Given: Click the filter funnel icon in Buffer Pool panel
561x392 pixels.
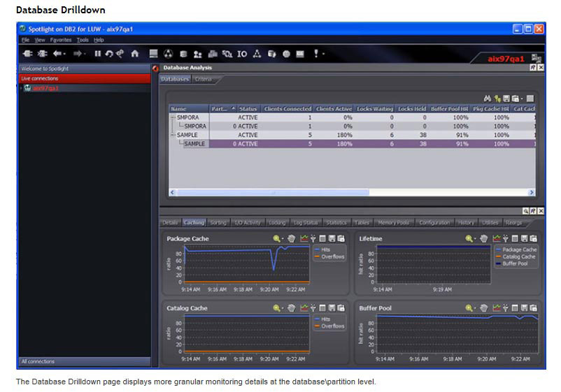Looking at the screenshot, I should 506,307.
